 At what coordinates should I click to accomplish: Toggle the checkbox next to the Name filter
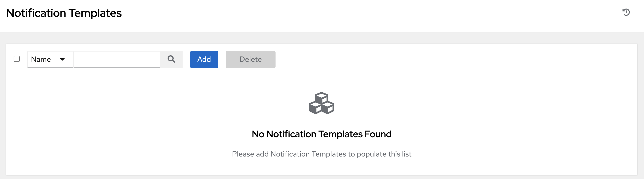(16, 58)
